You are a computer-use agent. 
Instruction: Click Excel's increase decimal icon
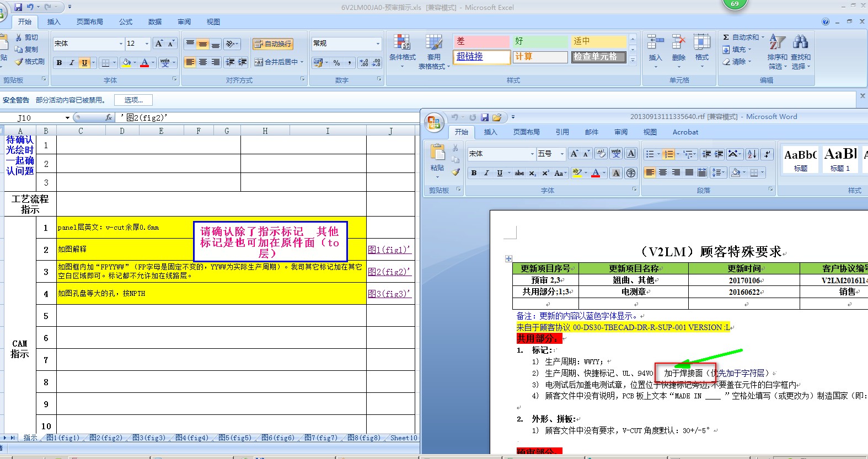[x=364, y=63]
